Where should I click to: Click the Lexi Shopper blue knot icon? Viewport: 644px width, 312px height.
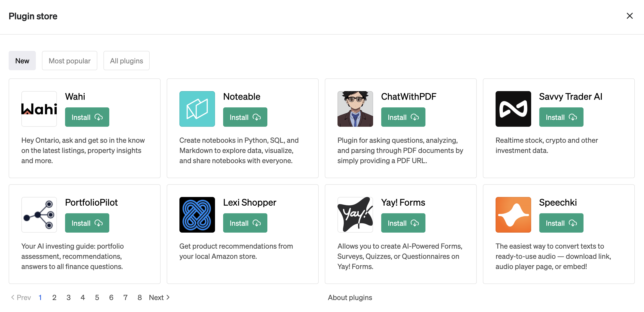pyautogui.click(x=197, y=215)
